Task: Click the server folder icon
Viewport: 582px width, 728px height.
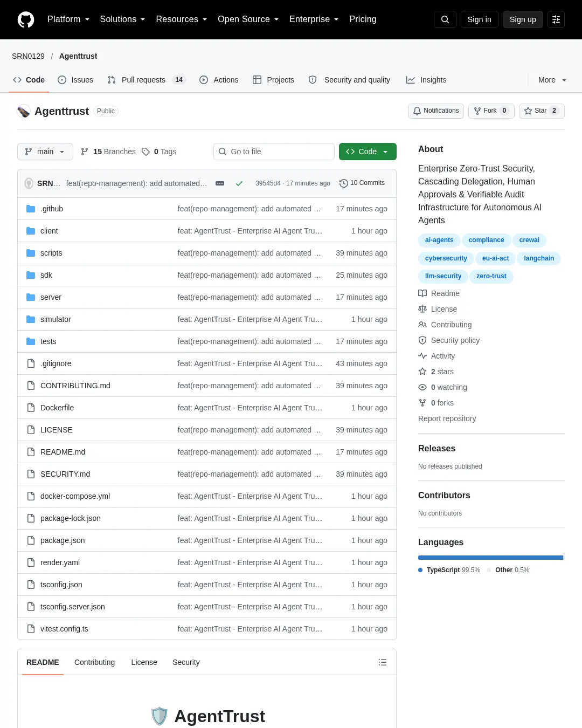Action: tap(31, 297)
